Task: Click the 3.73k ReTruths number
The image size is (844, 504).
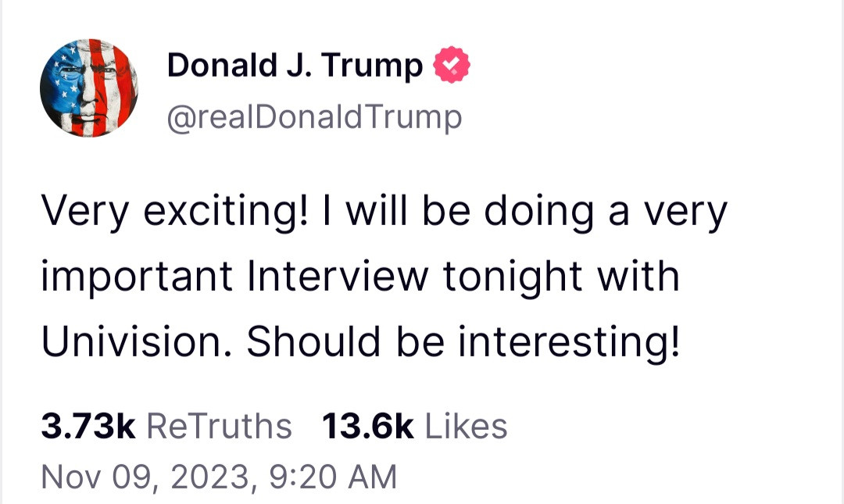Action: [88, 427]
